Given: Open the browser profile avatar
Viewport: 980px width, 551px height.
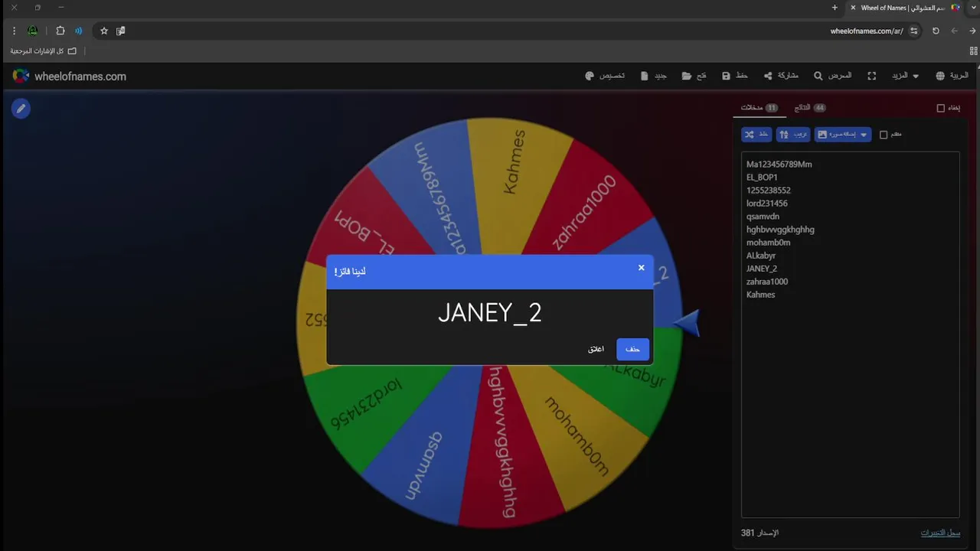Looking at the screenshot, I should (x=33, y=31).
